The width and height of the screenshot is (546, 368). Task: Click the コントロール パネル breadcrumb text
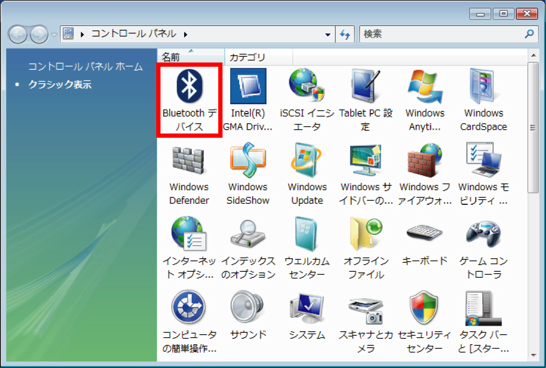134,34
